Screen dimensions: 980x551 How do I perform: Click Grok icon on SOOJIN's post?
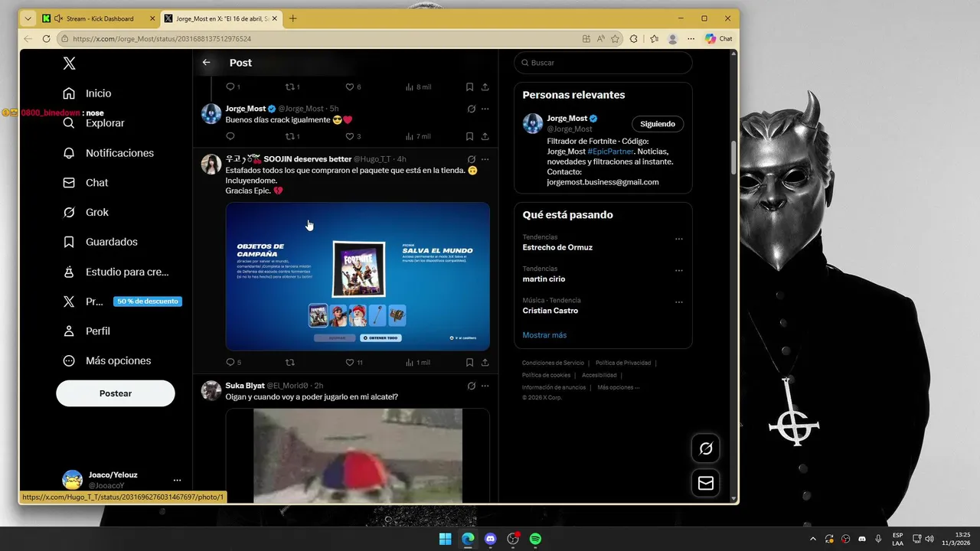coord(472,159)
